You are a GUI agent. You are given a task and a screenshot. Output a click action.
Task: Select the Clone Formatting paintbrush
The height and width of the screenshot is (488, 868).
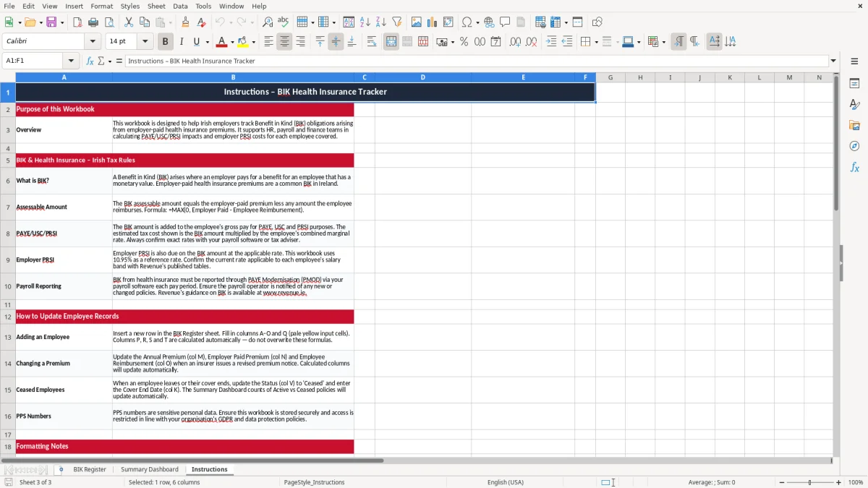coord(185,22)
